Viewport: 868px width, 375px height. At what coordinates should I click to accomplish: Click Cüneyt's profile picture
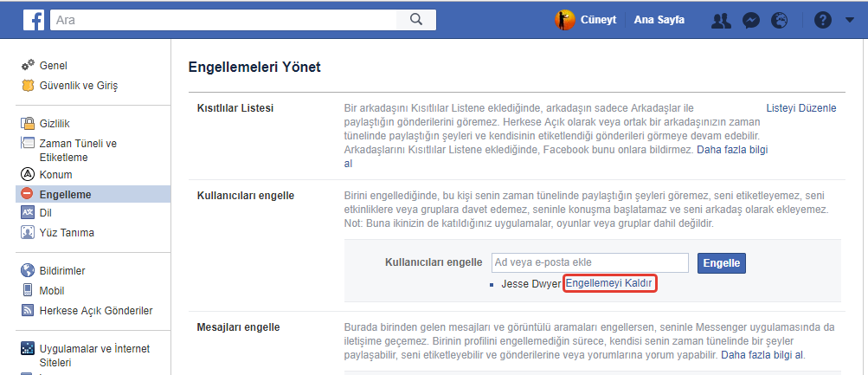tap(565, 20)
